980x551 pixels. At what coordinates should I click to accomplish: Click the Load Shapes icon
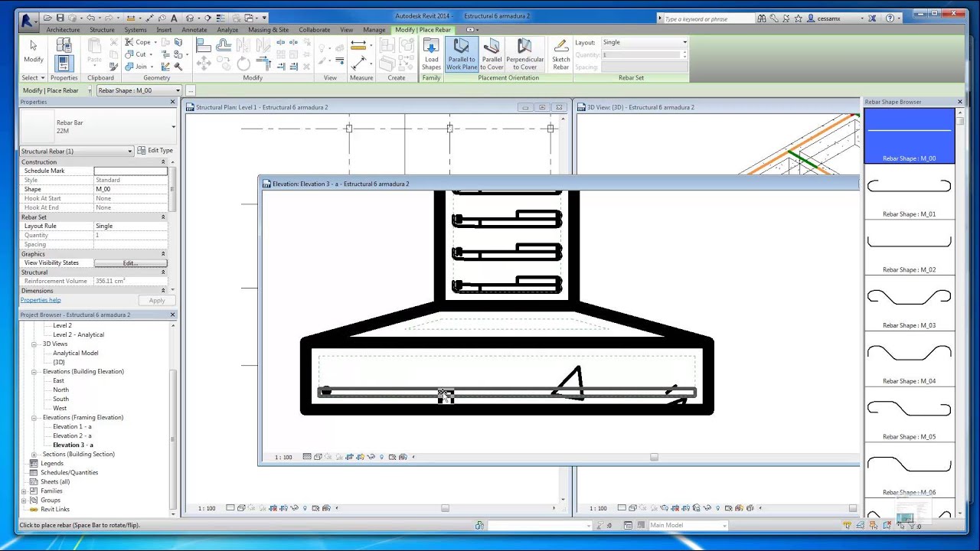(x=432, y=54)
